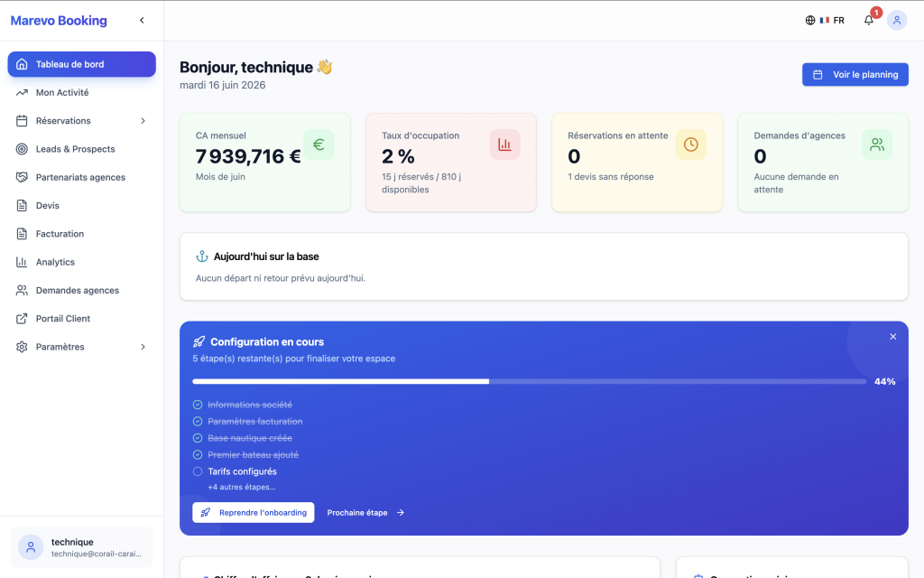Click the globe language icon
This screenshot has width=924, height=578.
pyautogui.click(x=810, y=20)
